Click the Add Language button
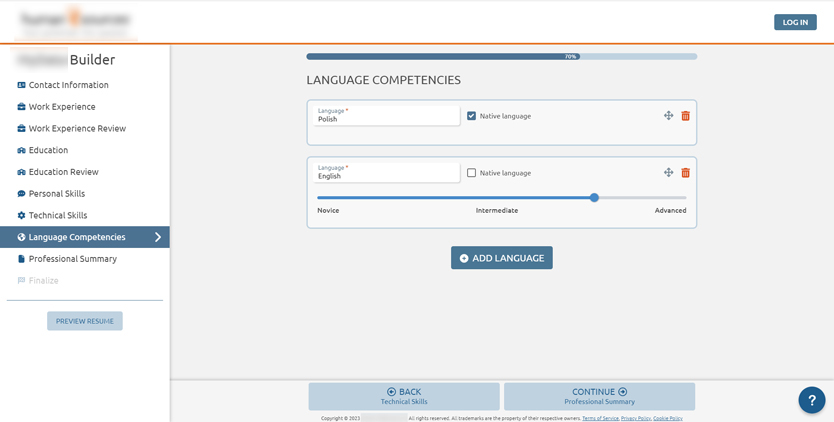The width and height of the screenshot is (834, 422). (501, 258)
